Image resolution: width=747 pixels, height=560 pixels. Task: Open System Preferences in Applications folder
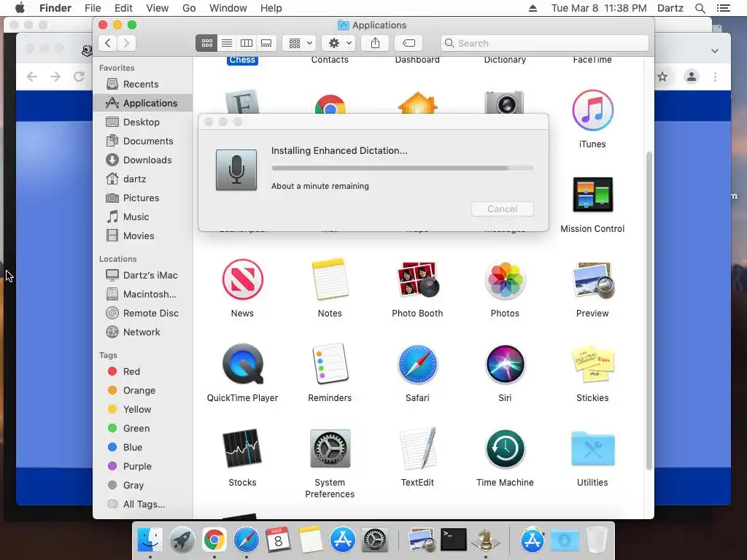pyautogui.click(x=330, y=448)
